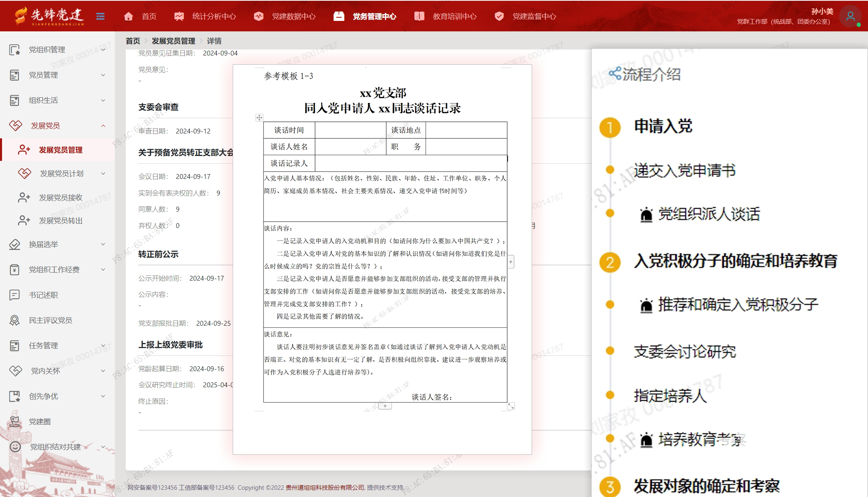Click the 先锋党建 flame logo

tap(20, 16)
